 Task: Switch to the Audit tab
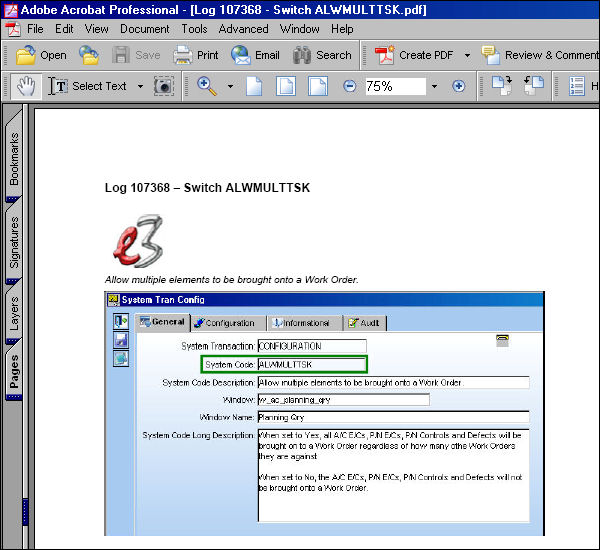pyautogui.click(x=364, y=323)
